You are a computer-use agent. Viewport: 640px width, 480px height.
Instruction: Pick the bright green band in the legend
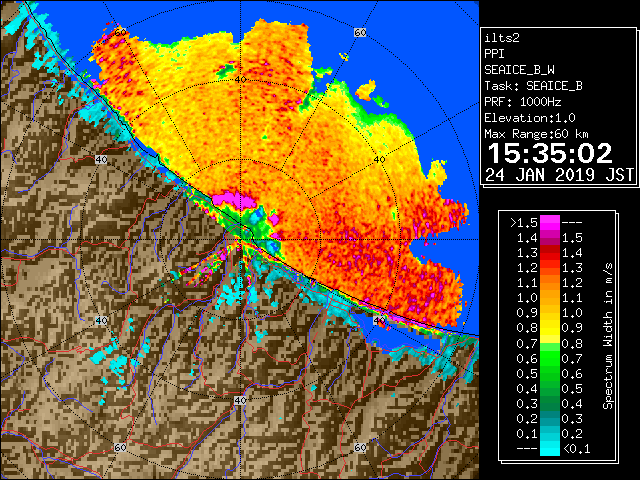tap(550, 358)
